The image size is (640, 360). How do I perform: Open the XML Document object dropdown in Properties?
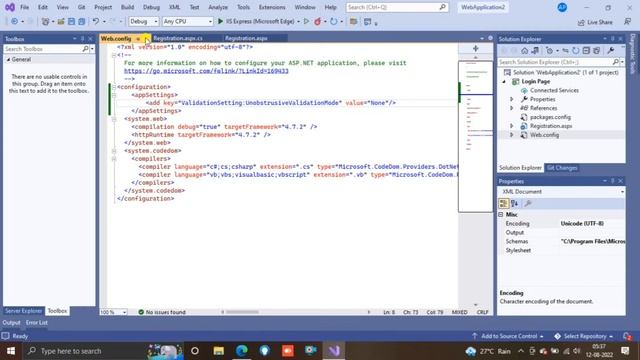pyautogui.click(x=622, y=191)
